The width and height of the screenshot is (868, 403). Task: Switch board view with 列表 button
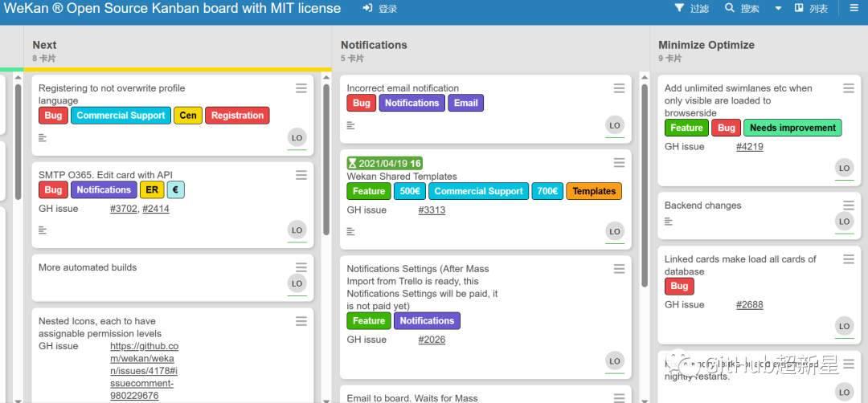(811, 8)
